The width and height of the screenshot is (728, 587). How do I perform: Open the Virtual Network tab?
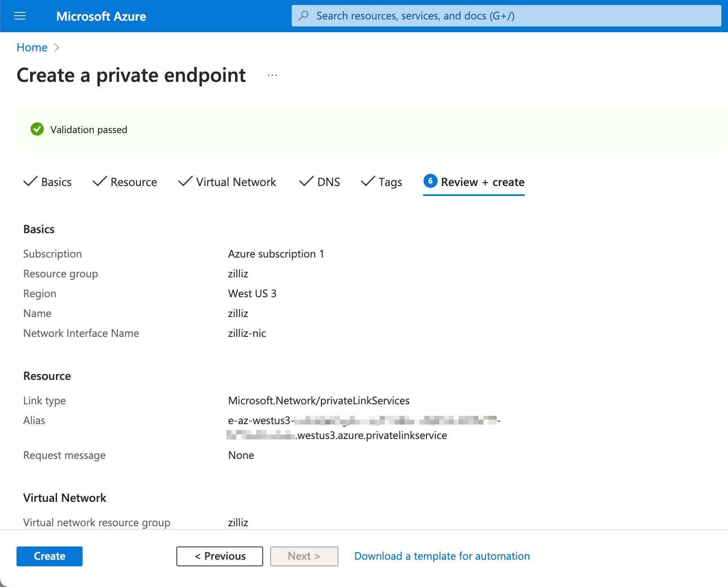pyautogui.click(x=236, y=182)
